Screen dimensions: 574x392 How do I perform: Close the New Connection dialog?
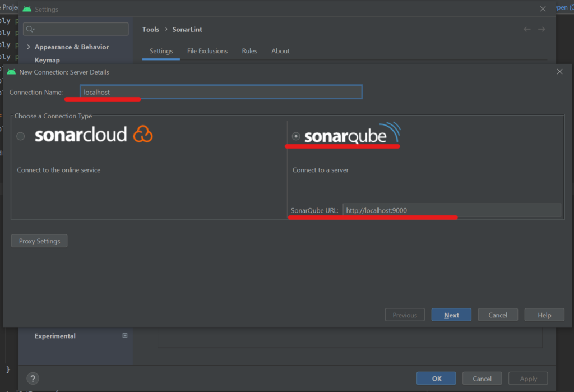pyautogui.click(x=559, y=72)
